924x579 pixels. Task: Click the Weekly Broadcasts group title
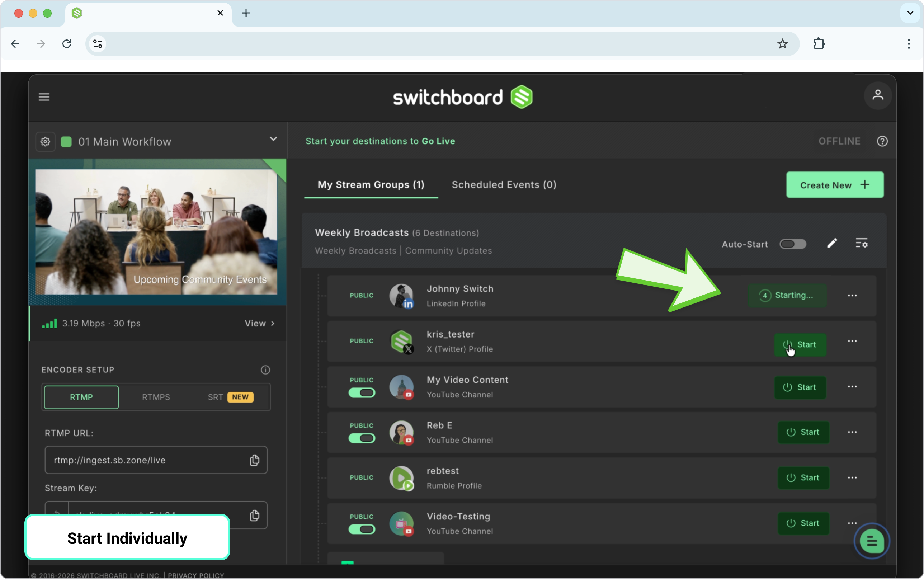pyautogui.click(x=362, y=233)
